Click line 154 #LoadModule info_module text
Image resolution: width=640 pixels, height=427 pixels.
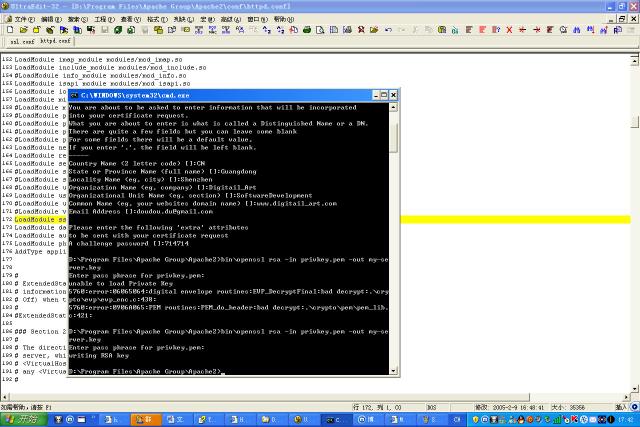coord(100,76)
